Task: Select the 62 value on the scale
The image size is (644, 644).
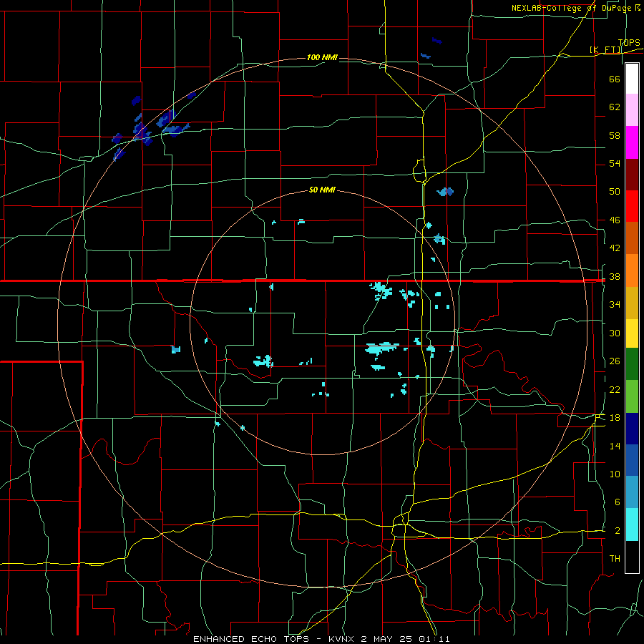Action: (x=615, y=107)
